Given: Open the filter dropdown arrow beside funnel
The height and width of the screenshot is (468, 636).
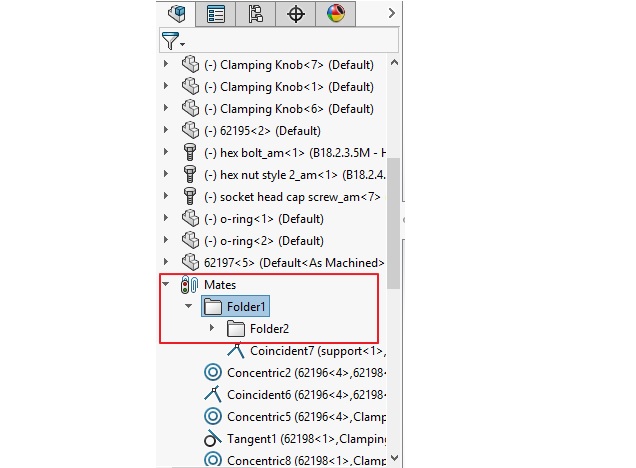Looking at the screenshot, I should [x=183, y=44].
